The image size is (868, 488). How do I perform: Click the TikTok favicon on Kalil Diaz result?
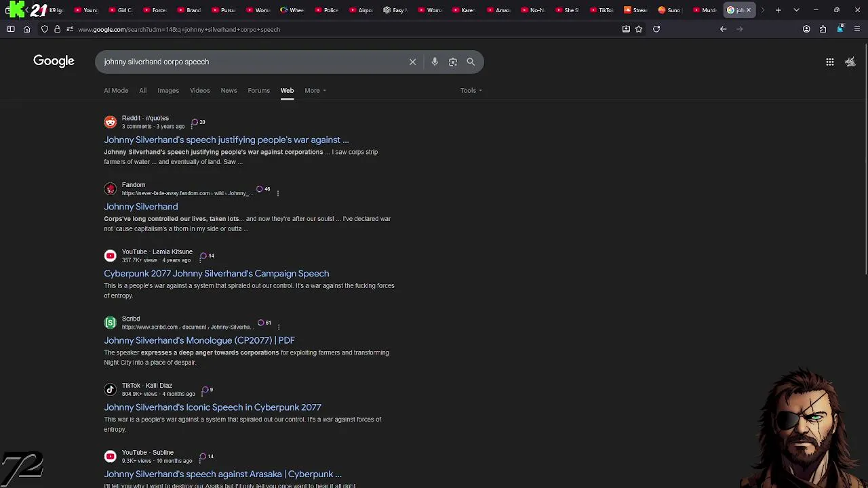(110, 390)
